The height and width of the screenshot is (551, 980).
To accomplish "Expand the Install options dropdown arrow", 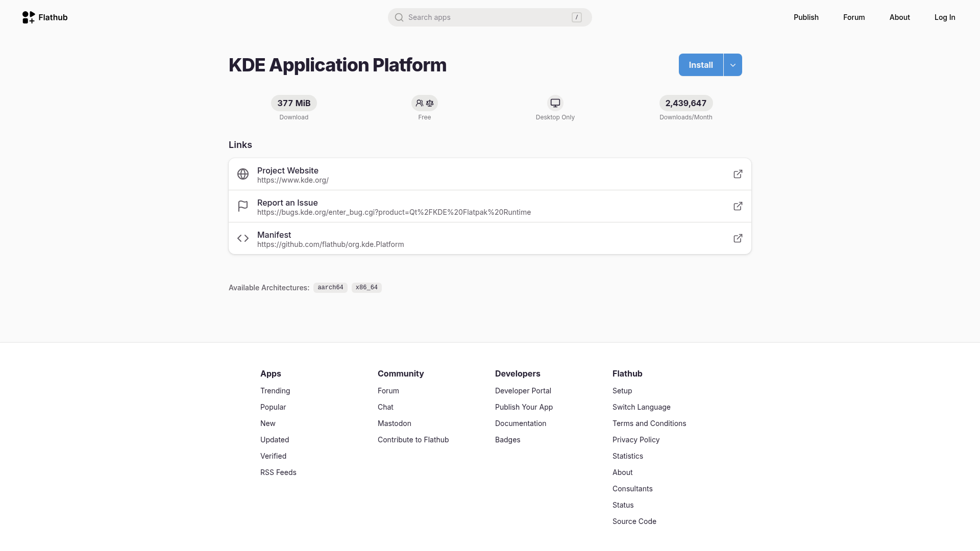I will tap(733, 65).
